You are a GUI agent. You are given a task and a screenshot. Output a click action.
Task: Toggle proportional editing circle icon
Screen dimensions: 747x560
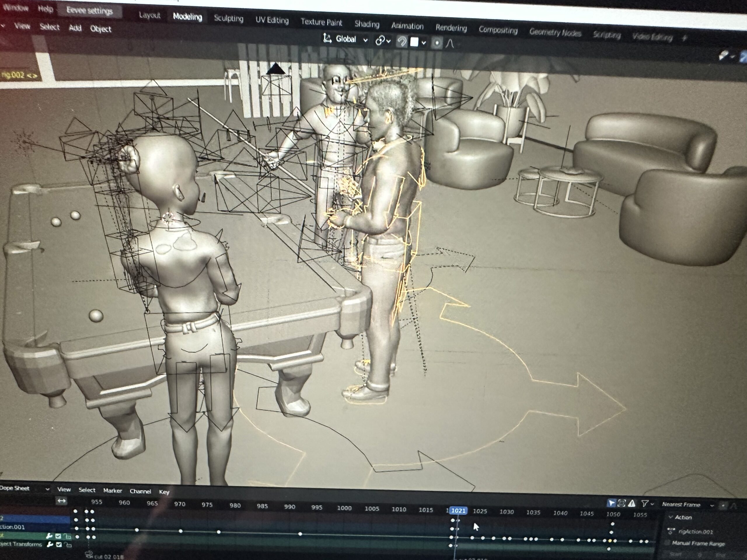click(x=437, y=43)
